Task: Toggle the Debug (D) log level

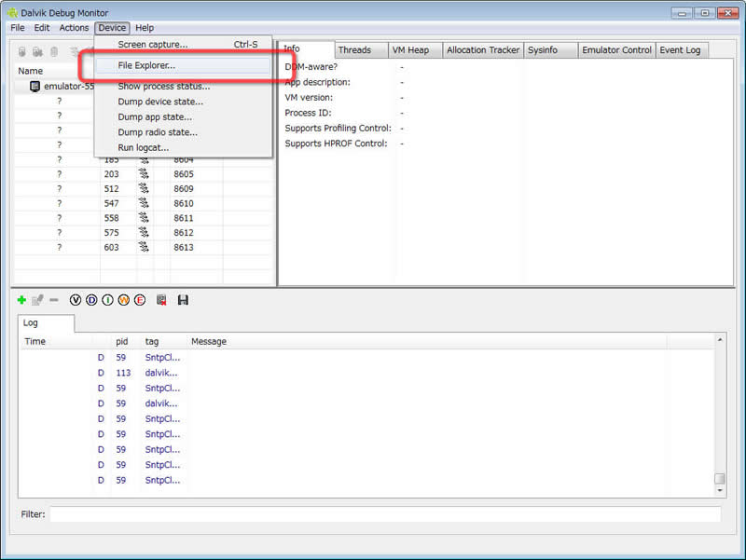Action: [91, 300]
